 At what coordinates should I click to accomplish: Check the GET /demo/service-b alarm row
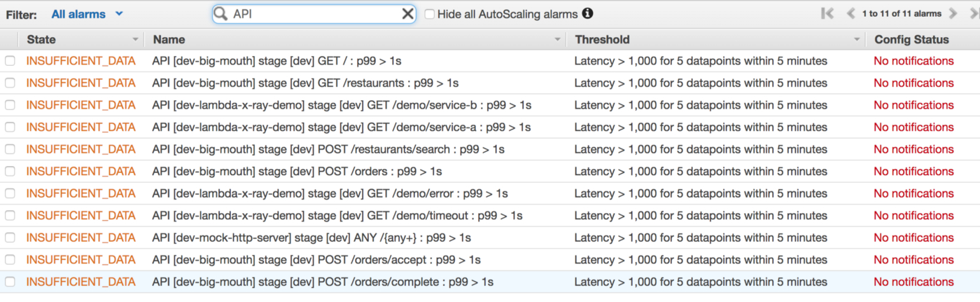pos(10,105)
